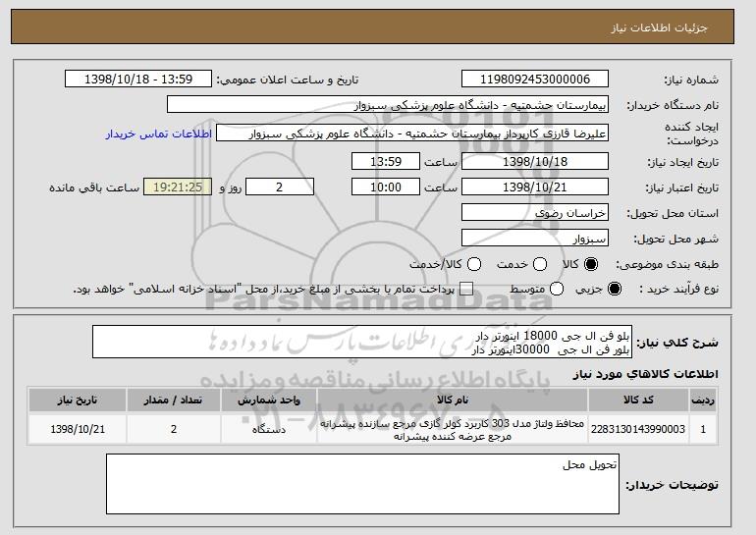Click the general need description text box

(362, 343)
